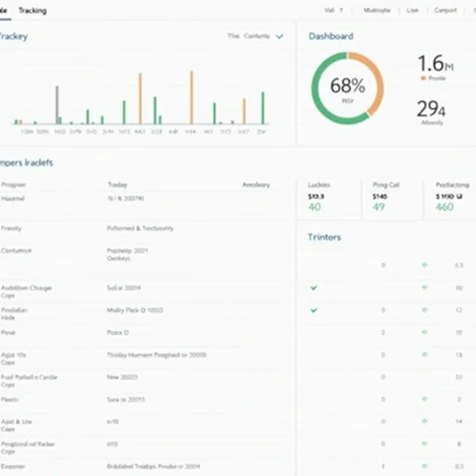This screenshot has width=476, height=476.
Task: Click the tallest orange bar in the chart
Action: (x=192, y=98)
